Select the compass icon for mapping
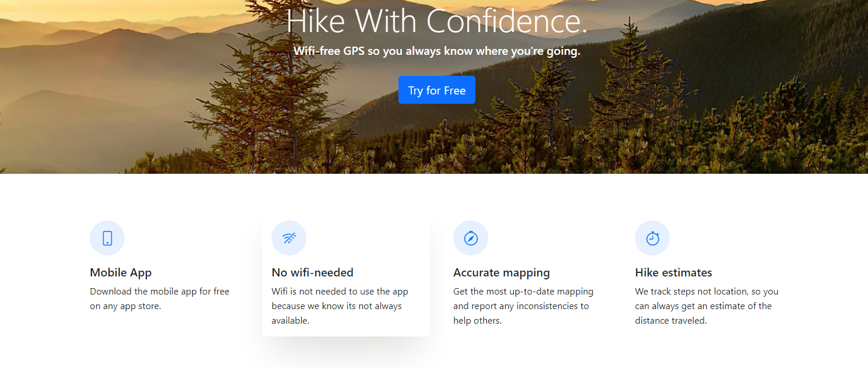Viewport: 868px width, 368px height. pos(471,238)
